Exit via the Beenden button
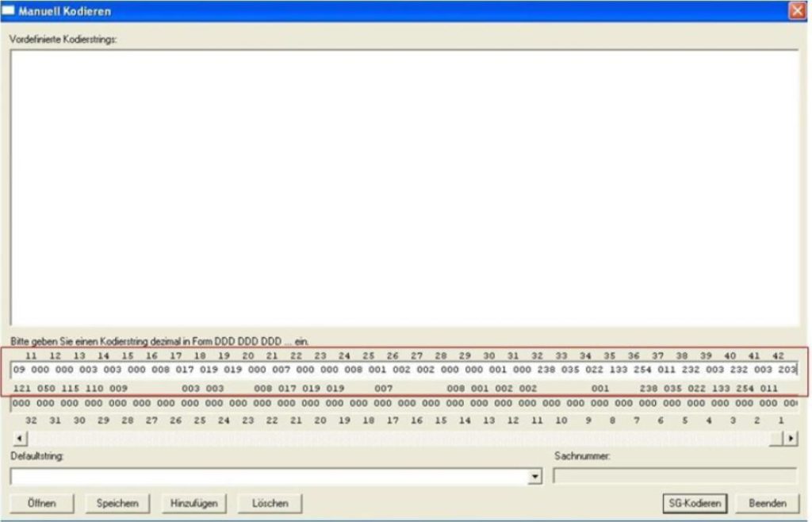Image resolution: width=812 pixels, height=522 pixels. pos(767,503)
